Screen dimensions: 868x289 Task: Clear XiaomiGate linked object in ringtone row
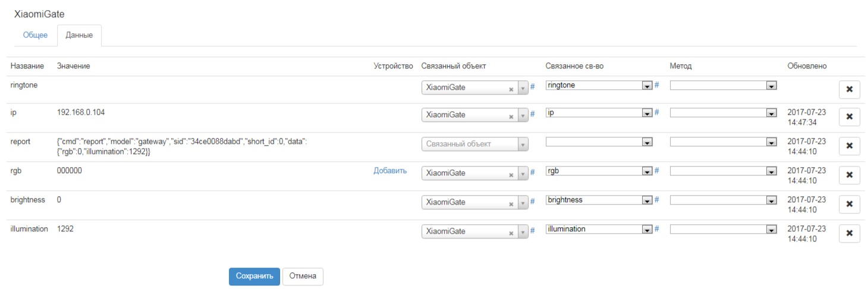[x=511, y=88]
